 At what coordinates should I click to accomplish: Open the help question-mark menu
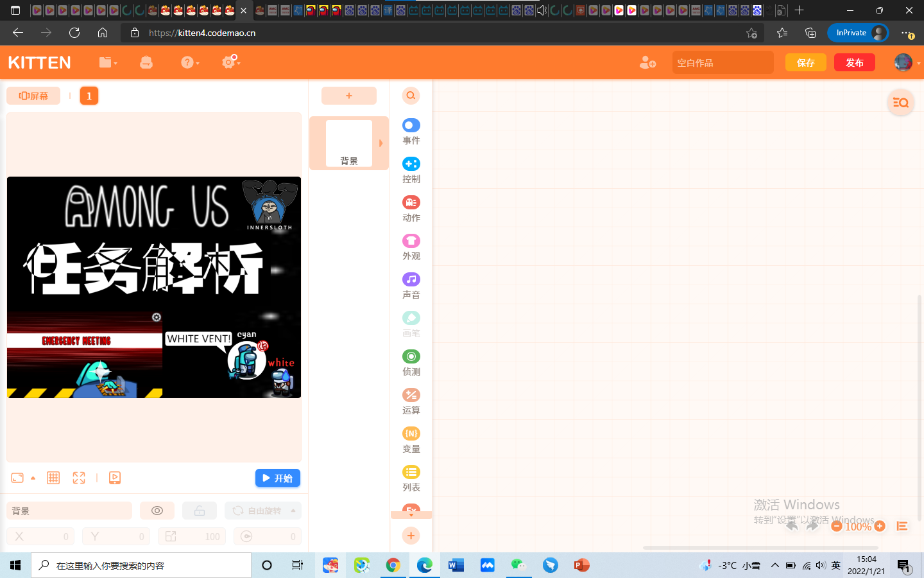coord(189,62)
